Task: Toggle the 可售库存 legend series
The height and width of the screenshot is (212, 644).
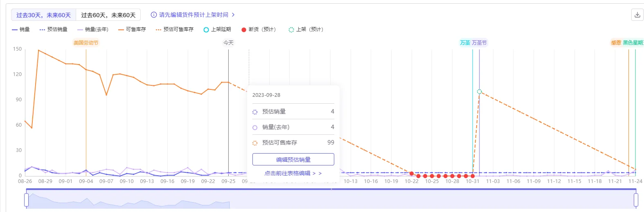Action: [132, 29]
